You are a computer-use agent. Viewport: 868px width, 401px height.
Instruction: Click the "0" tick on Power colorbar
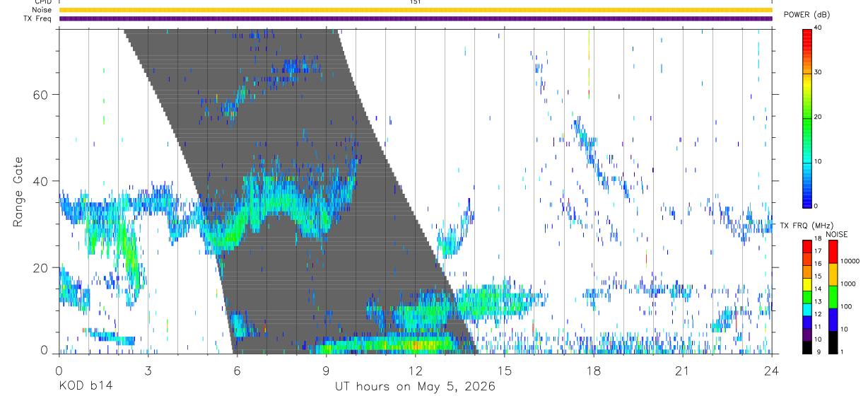[x=816, y=206]
